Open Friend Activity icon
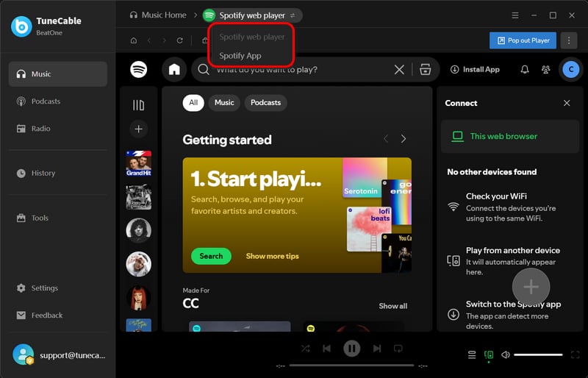 [x=545, y=69]
